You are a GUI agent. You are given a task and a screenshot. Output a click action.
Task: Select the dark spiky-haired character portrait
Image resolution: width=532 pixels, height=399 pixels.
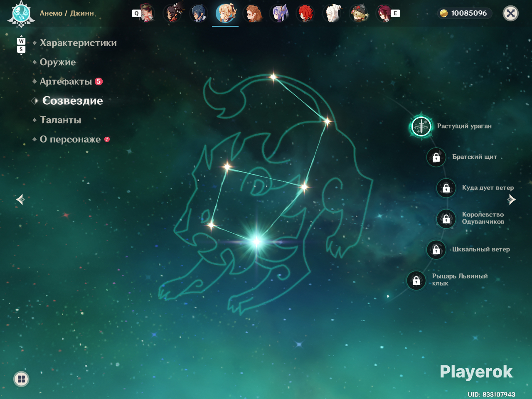coord(172,13)
